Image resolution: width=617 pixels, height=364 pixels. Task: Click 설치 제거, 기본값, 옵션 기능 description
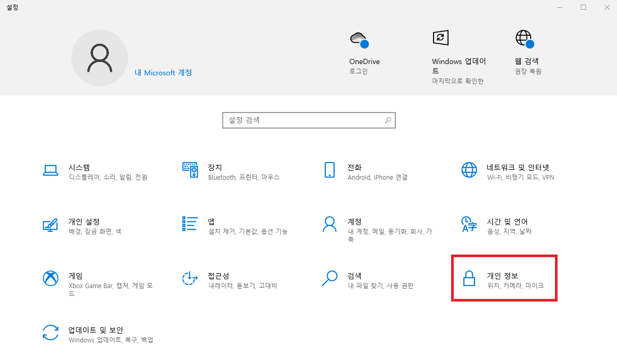point(248,231)
